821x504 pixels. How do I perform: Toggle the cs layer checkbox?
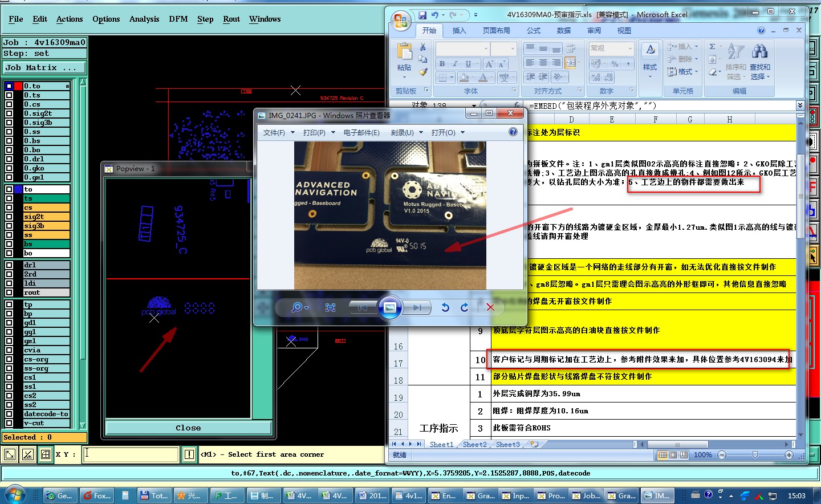pos(9,208)
